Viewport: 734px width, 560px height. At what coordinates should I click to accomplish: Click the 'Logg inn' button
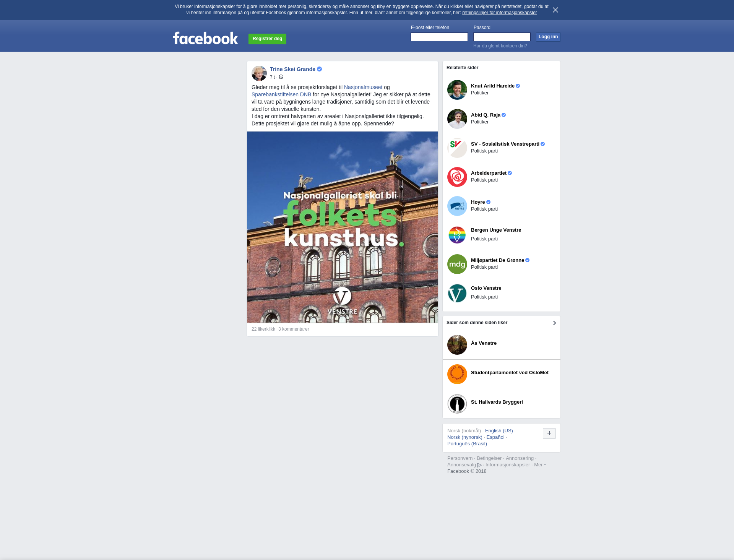pos(548,37)
